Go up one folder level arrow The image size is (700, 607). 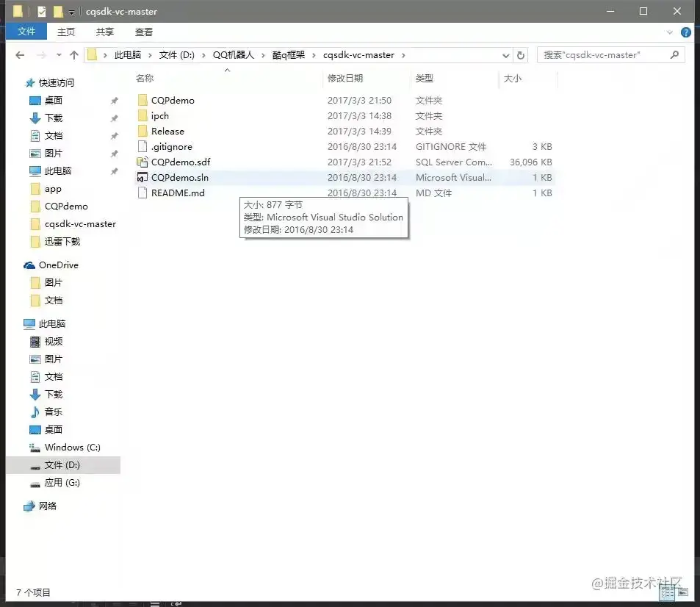[x=74, y=55]
